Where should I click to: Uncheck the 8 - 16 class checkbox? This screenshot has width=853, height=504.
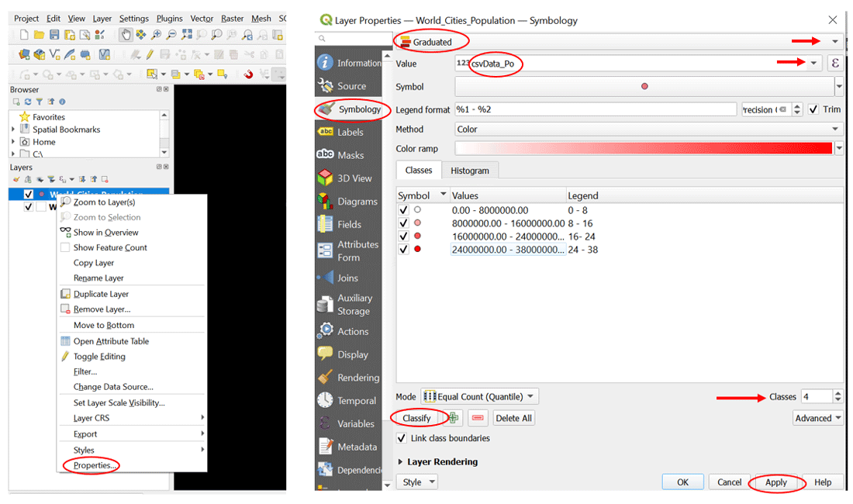[403, 223]
